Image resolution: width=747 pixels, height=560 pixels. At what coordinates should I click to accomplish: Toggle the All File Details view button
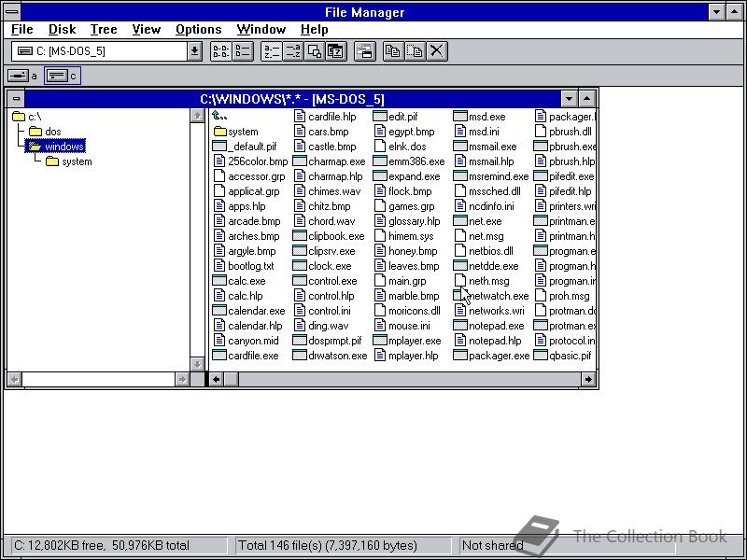(x=243, y=51)
